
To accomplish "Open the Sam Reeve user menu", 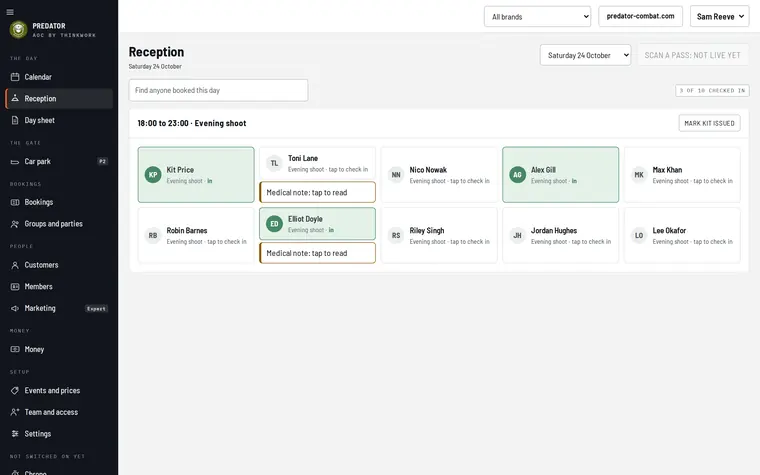I will [719, 16].
